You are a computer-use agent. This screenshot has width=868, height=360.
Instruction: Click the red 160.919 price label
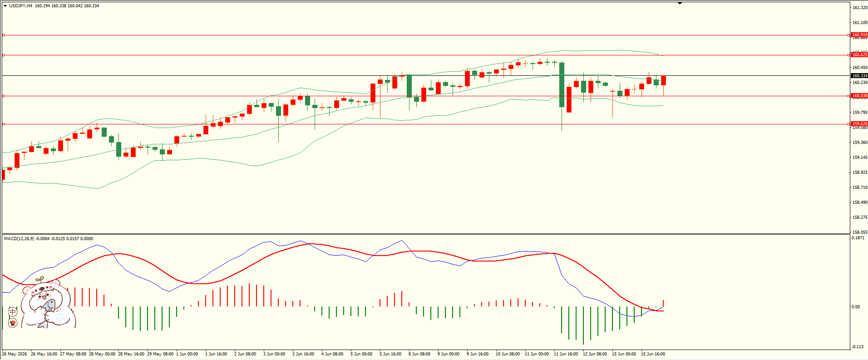tap(859, 35)
